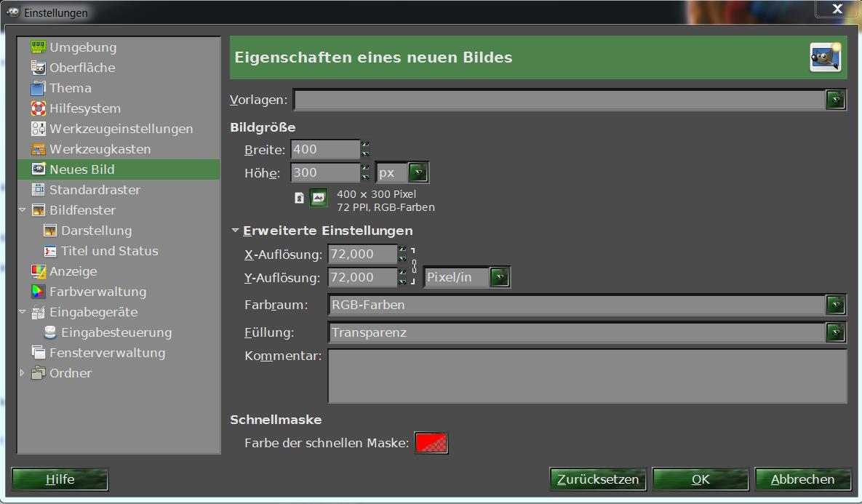Screen dimensions: 862x504
Task: Select Standardraster in the sidebar
Action: (95, 190)
